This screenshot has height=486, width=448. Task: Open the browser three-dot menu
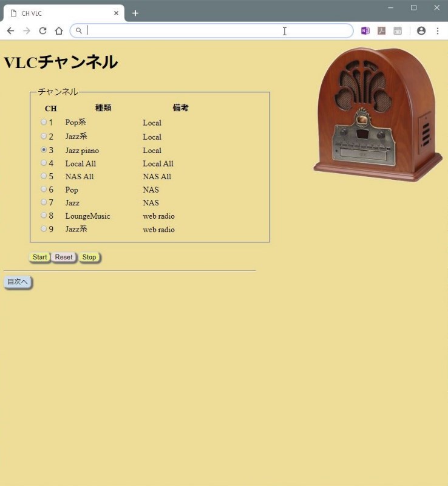coord(438,31)
